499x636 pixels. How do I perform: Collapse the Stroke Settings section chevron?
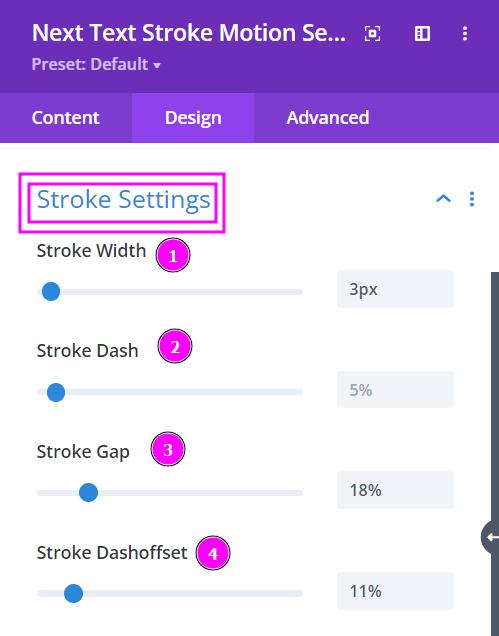coord(443,199)
